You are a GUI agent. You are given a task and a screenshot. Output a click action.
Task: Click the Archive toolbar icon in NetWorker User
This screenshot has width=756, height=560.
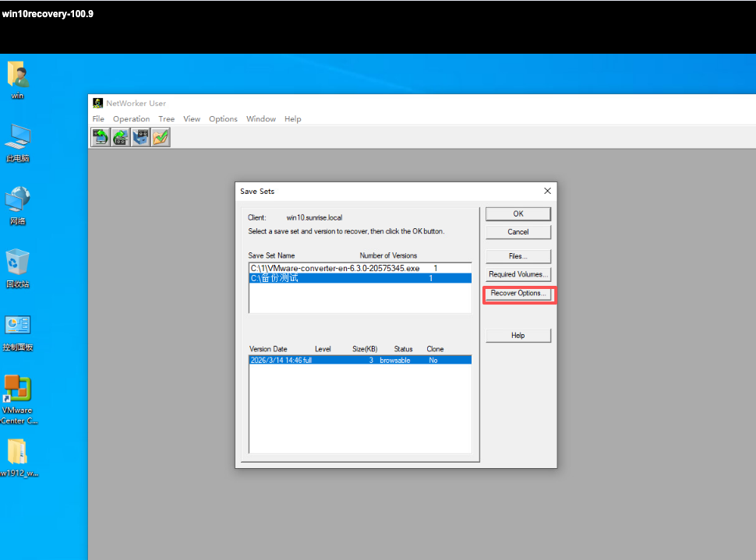click(140, 137)
